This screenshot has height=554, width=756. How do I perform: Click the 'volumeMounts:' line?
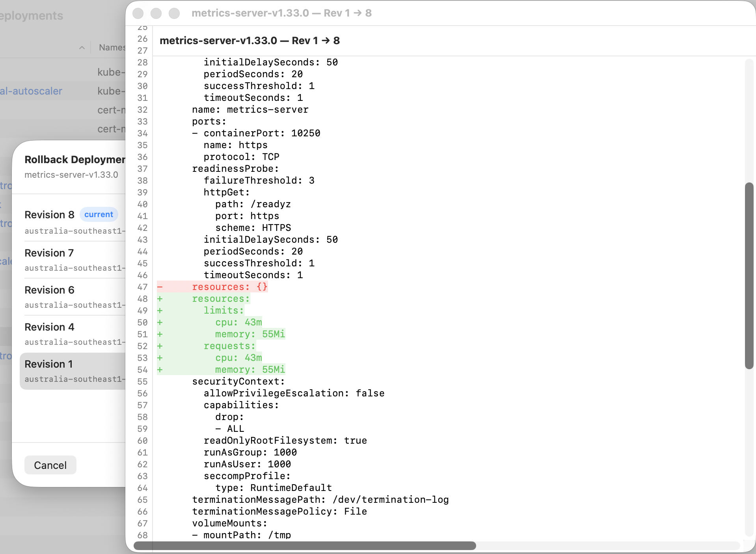(229, 523)
